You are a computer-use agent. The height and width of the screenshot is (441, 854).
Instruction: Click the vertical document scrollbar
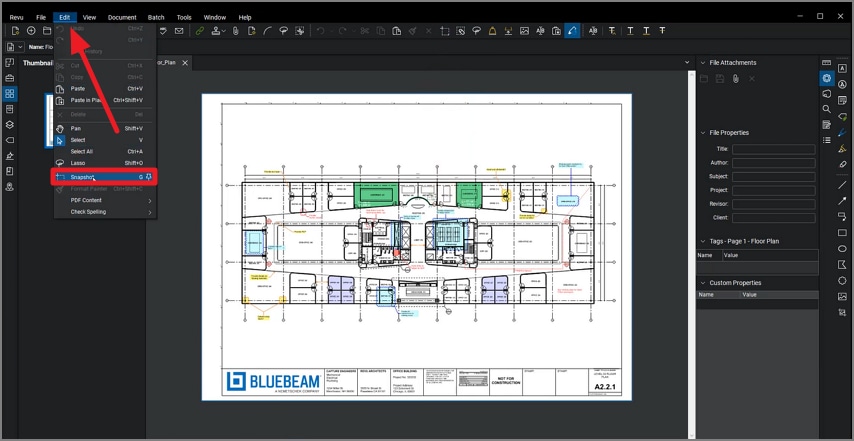pos(693,253)
